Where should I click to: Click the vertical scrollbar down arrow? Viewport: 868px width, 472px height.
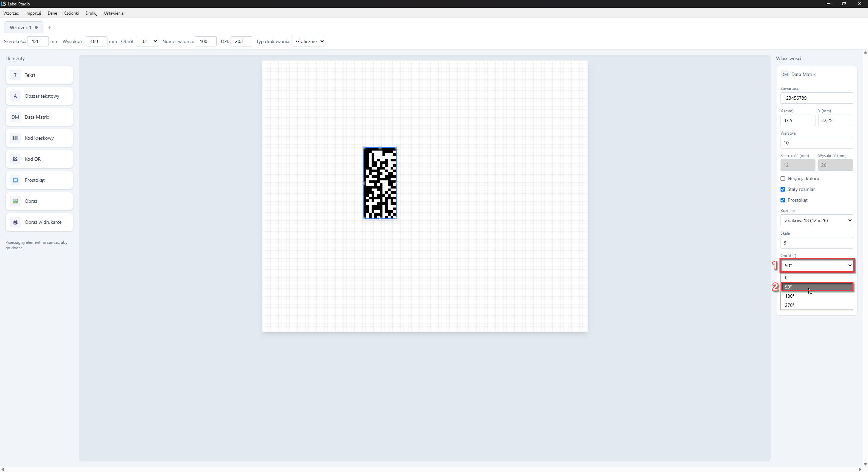(865, 464)
